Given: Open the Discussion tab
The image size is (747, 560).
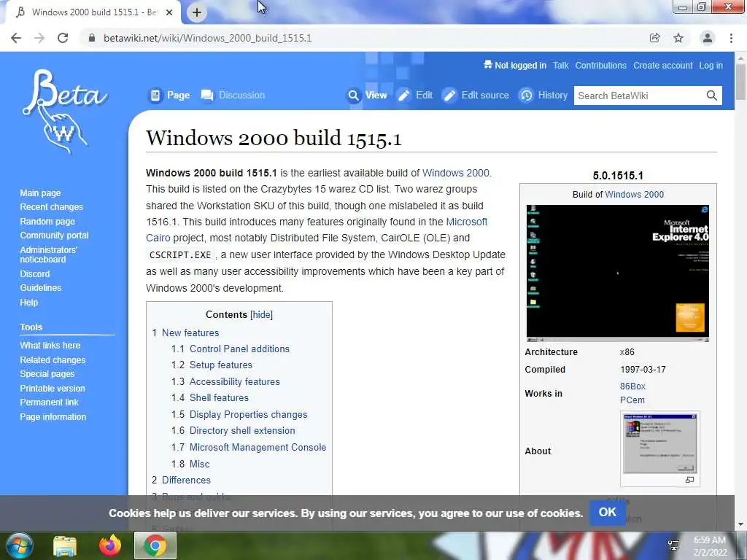Looking at the screenshot, I should pos(233,96).
